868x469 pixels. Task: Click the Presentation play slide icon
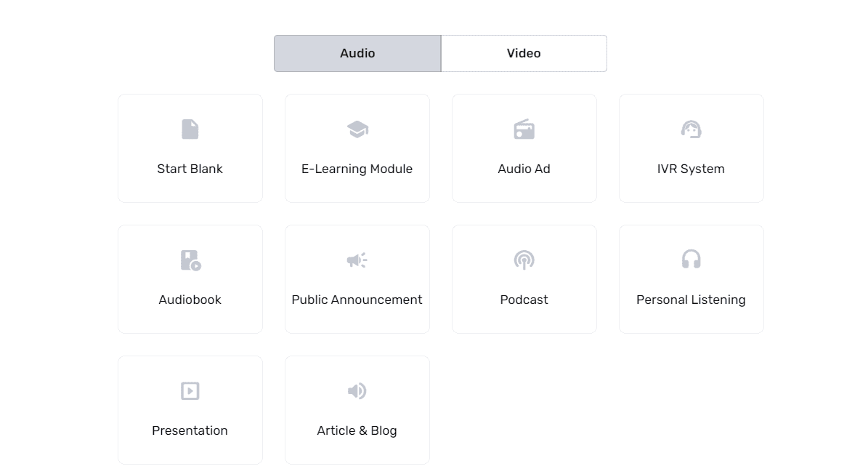[190, 391]
